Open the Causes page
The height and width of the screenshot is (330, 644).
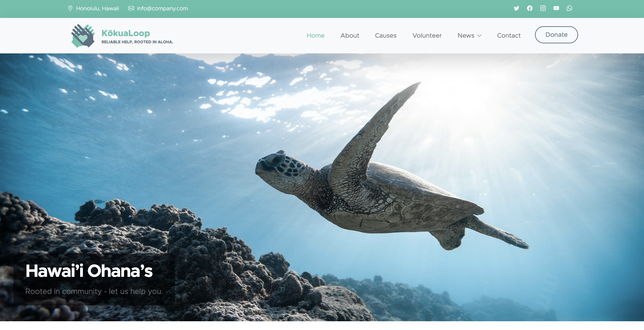point(385,35)
